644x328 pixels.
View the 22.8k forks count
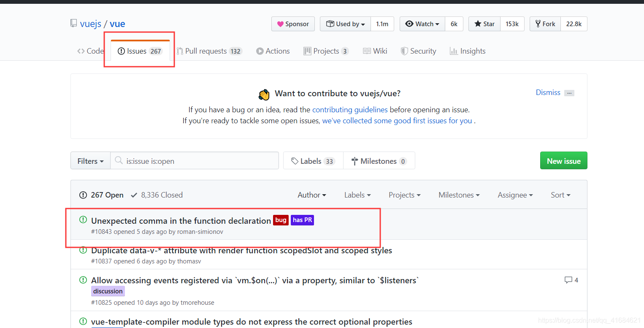click(574, 24)
